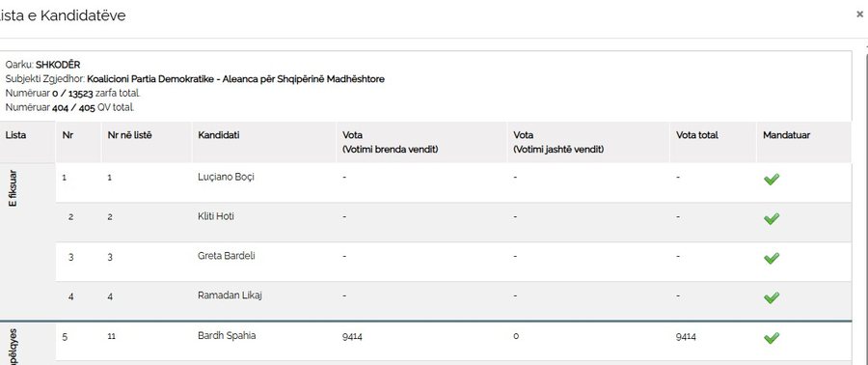Click the green checkmark for Greta Bardeli

coord(772,258)
